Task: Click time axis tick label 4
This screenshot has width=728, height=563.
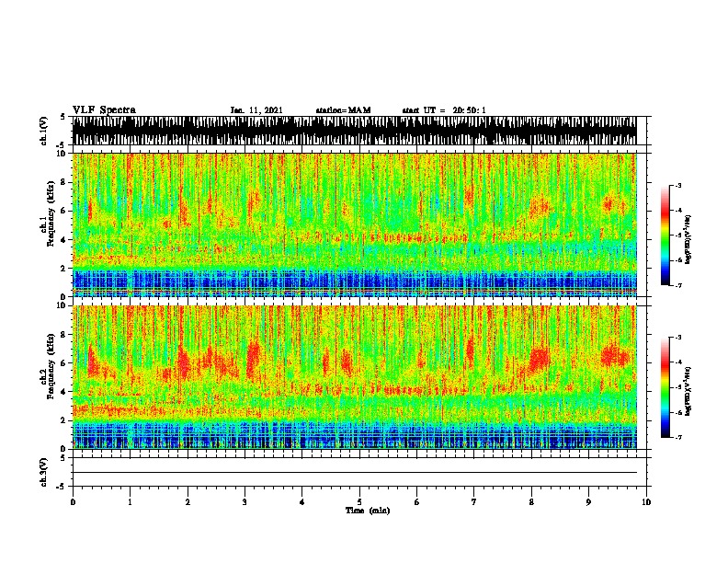Action: point(302,502)
